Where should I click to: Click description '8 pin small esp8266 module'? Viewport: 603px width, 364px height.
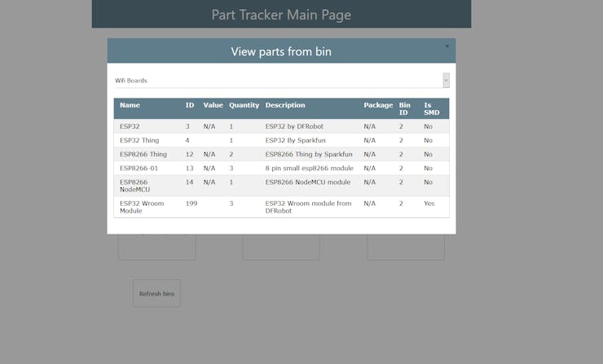coord(309,168)
